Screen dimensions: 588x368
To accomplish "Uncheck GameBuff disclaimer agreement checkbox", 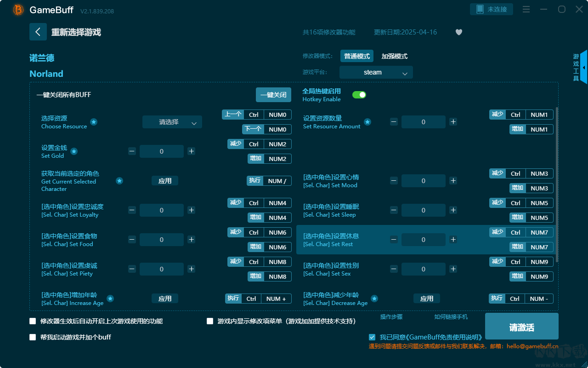I will (372, 337).
